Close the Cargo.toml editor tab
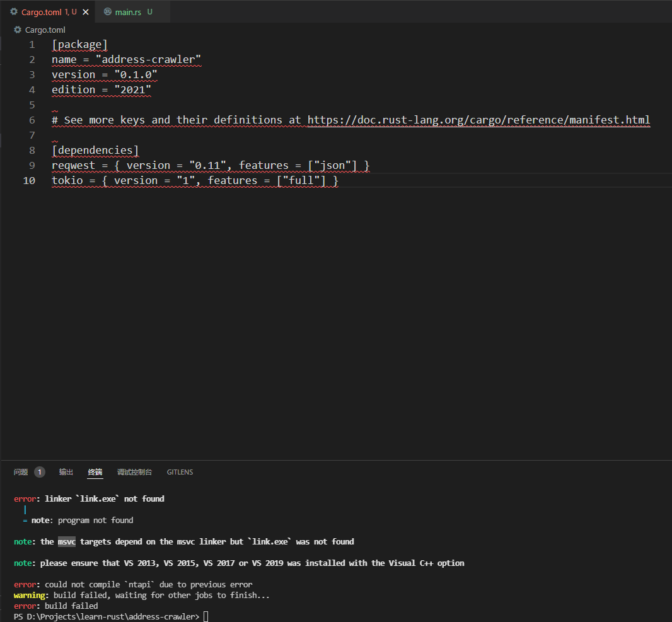 pos(86,12)
